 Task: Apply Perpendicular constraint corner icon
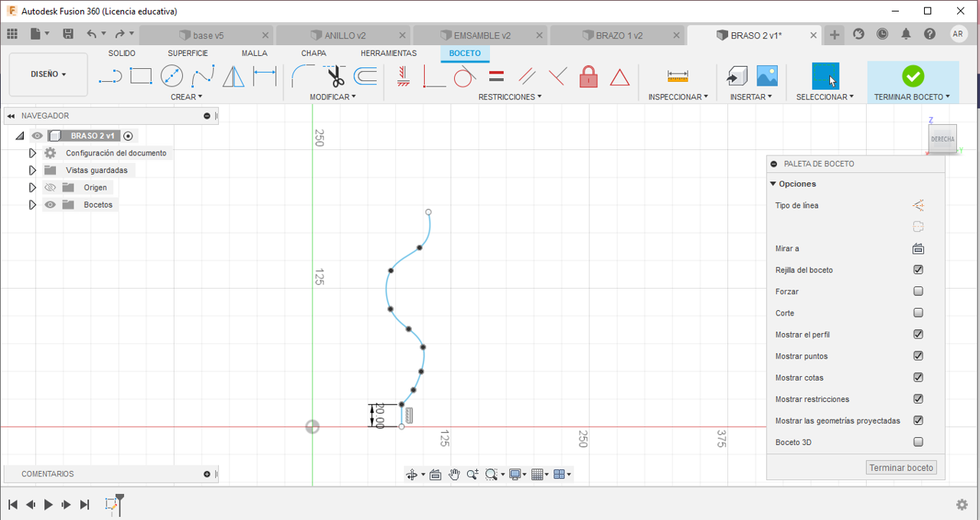coord(434,76)
